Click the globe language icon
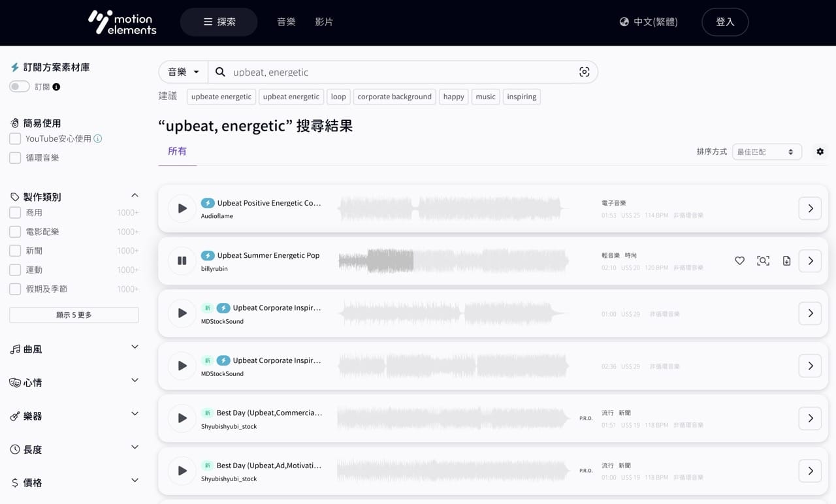This screenshot has height=504, width=836. point(624,22)
